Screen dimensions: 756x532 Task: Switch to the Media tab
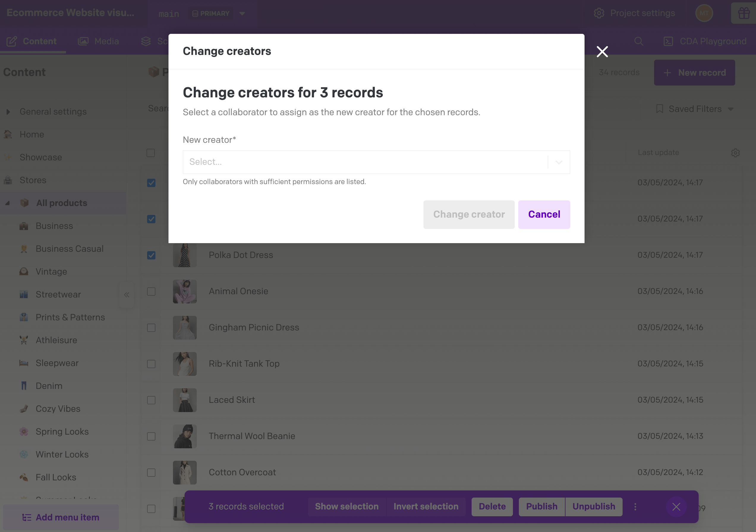[x=99, y=41]
